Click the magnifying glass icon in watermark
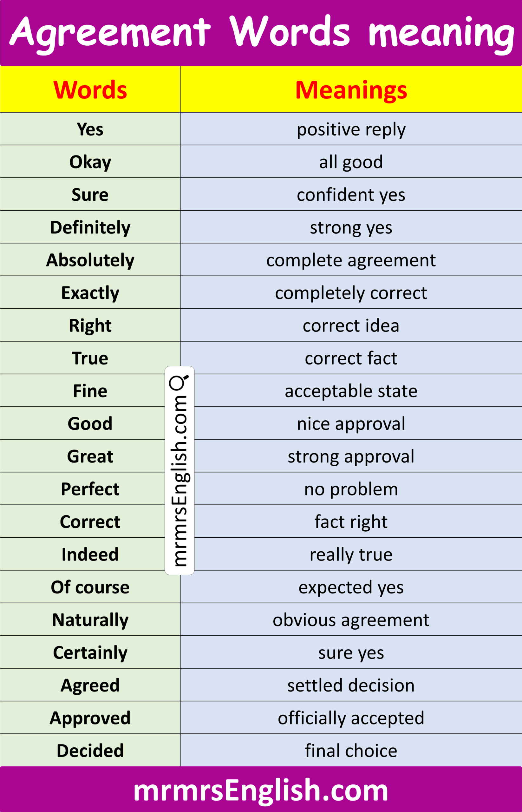Image resolution: width=522 pixels, height=812 pixels. [178, 383]
